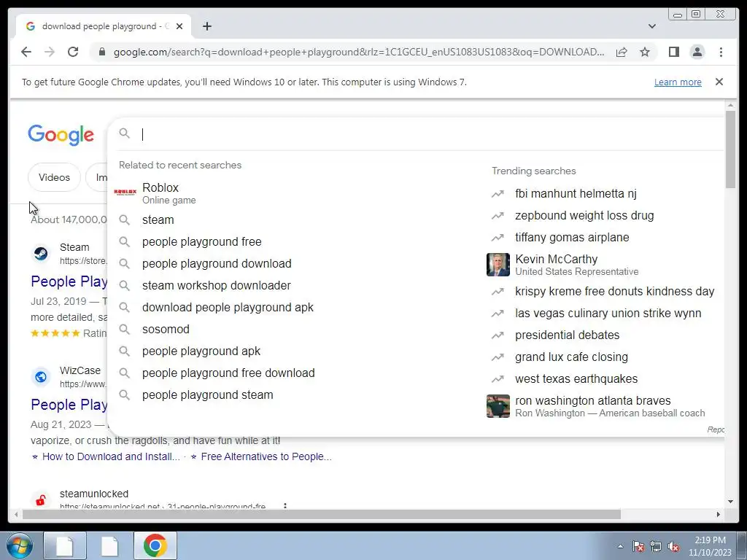
Task: Go back to the previous page
Action: 26,52
